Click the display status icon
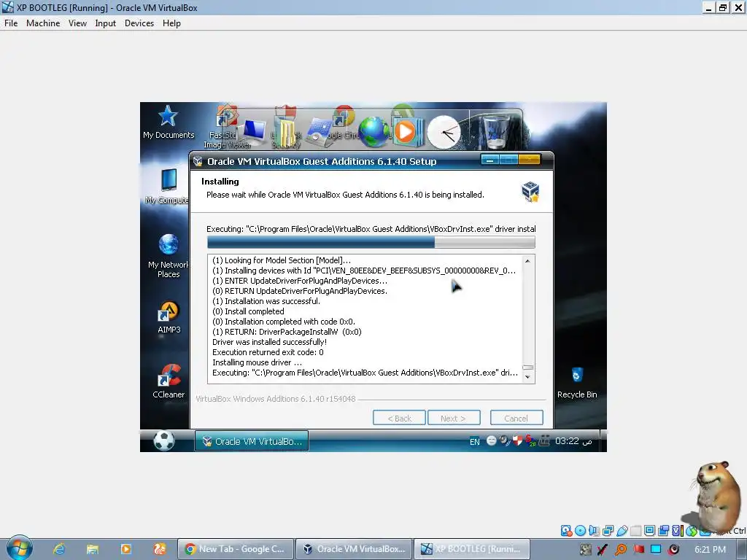 tap(649, 531)
